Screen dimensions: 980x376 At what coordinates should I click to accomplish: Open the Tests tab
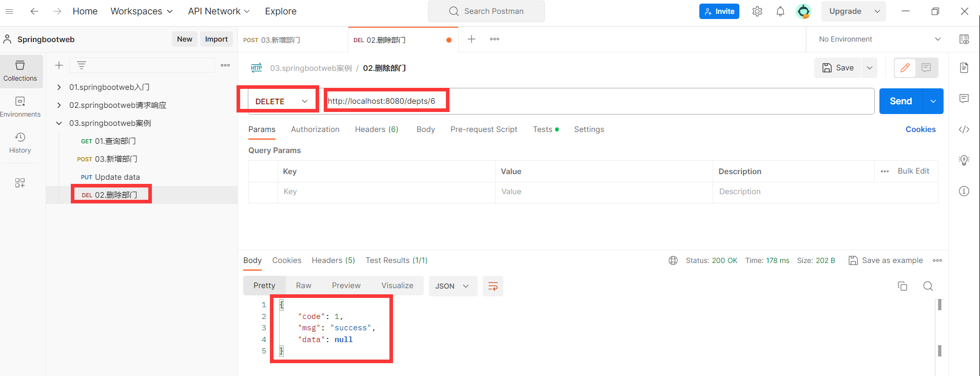click(x=545, y=129)
